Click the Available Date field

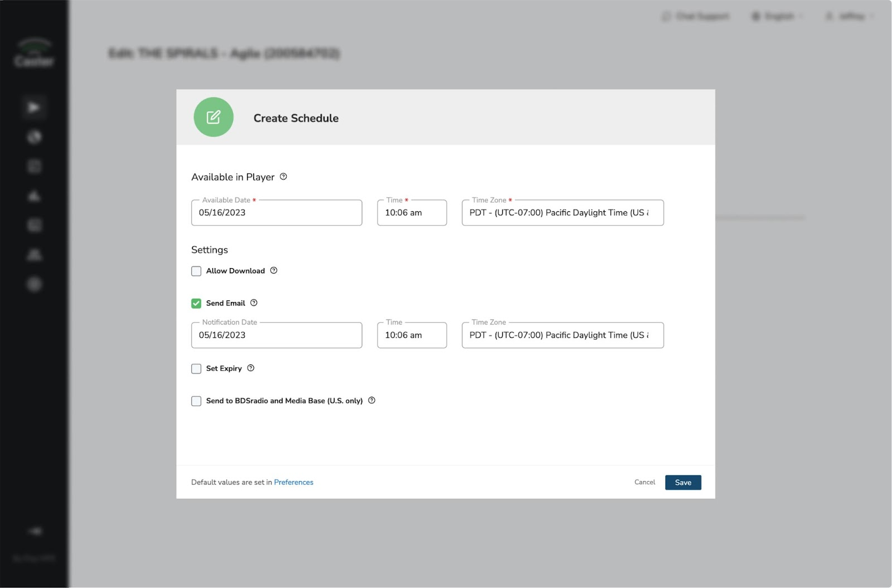(277, 212)
